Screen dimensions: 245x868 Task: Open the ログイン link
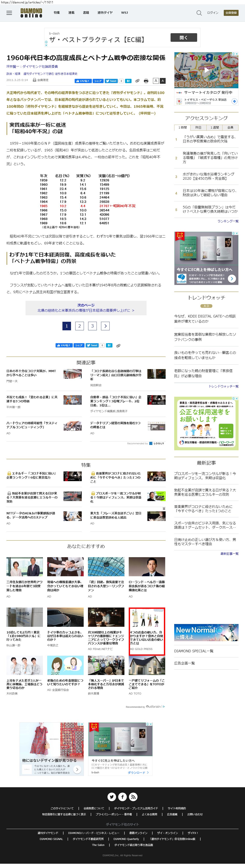pyautogui.click(x=213, y=13)
